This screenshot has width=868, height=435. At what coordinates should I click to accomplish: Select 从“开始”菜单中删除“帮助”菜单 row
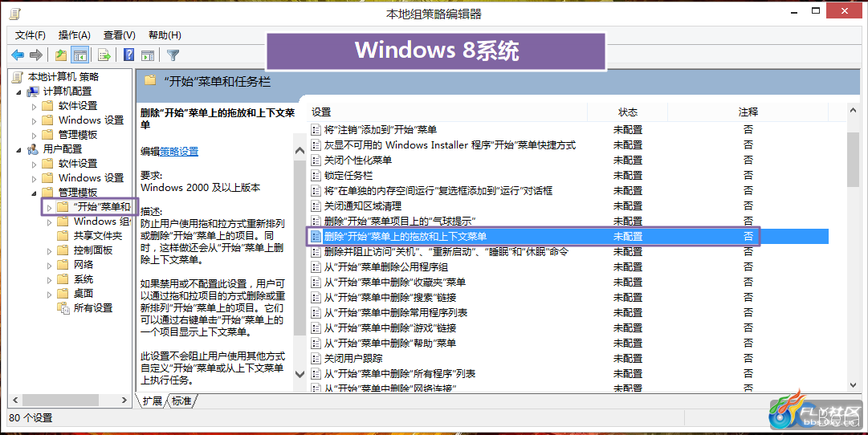pos(568,344)
